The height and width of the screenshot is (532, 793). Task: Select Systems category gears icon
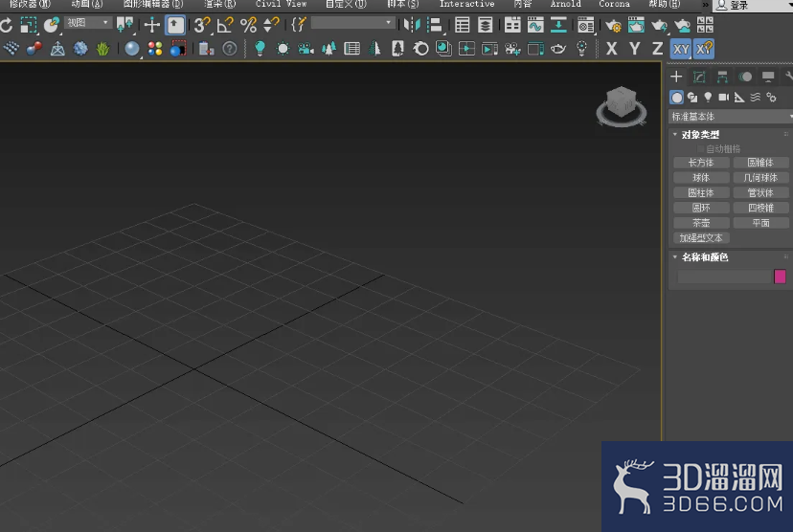pos(771,97)
